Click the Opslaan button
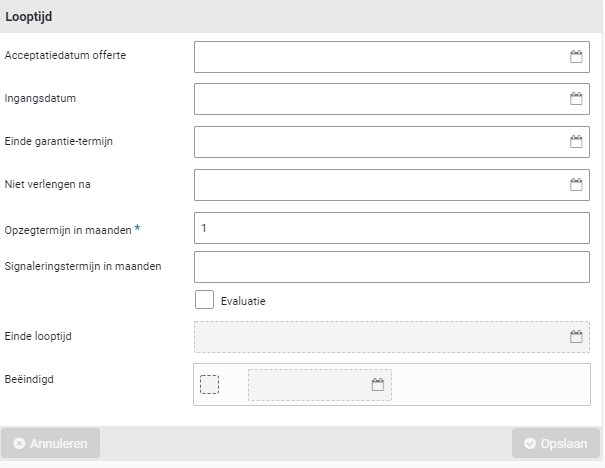 coord(556,443)
